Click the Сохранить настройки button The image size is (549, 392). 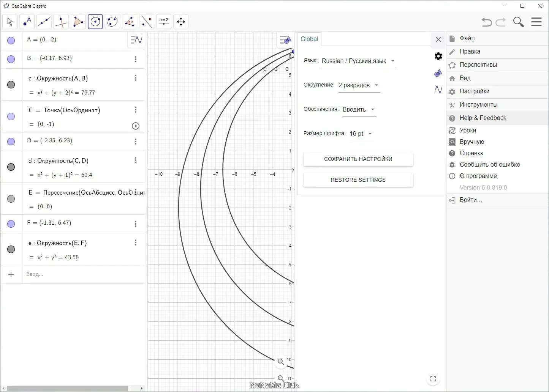tap(358, 159)
